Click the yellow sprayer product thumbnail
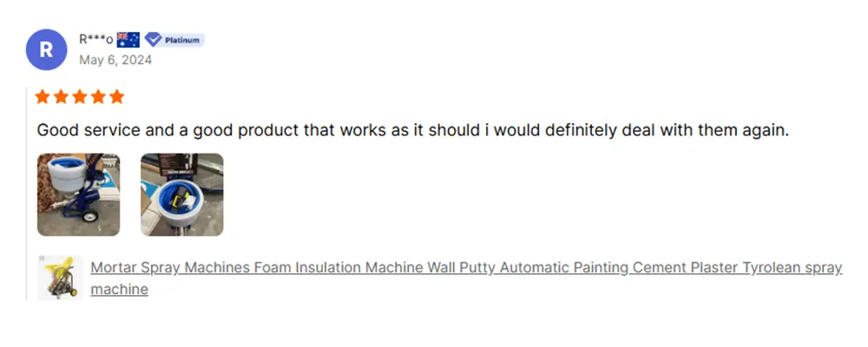Viewport: 868px width, 347px height. coord(61,278)
